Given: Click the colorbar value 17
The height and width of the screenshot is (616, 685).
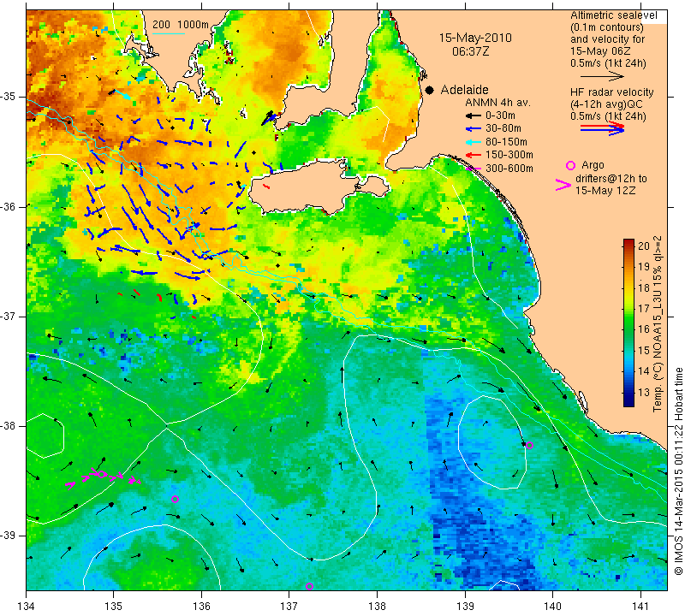Looking at the screenshot, I should 644,309.
